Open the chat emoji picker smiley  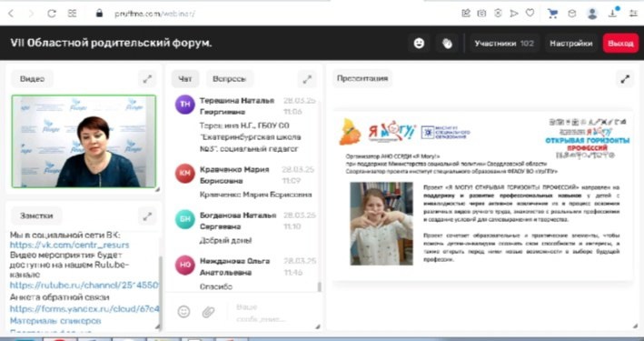pos(183,312)
